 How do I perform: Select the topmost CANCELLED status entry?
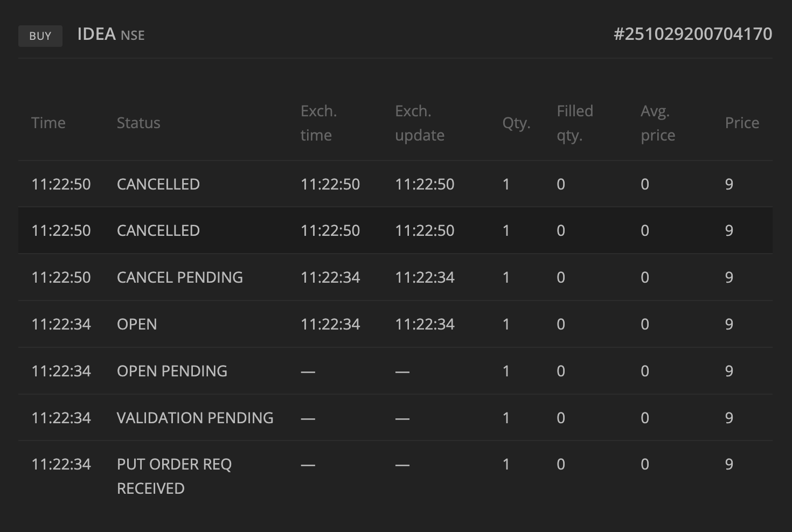(158, 184)
